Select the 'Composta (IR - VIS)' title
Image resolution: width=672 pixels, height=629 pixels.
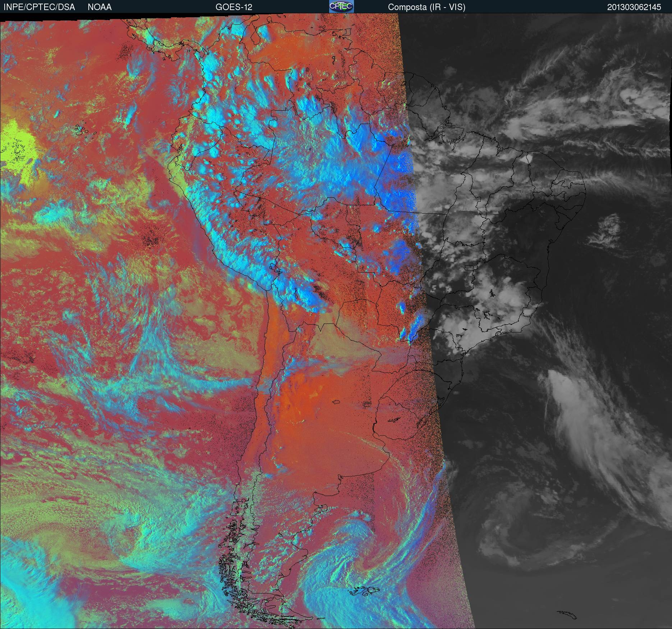[427, 8]
